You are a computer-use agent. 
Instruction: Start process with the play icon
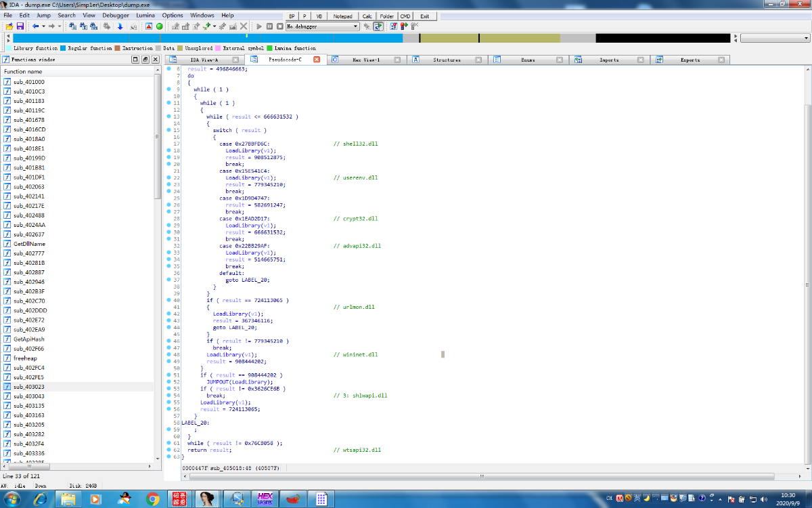258,26
